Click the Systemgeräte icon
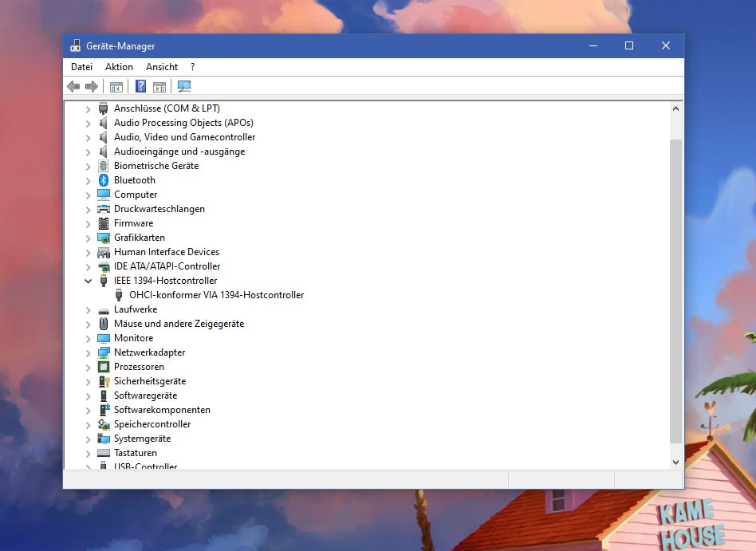The image size is (756, 551). point(103,439)
